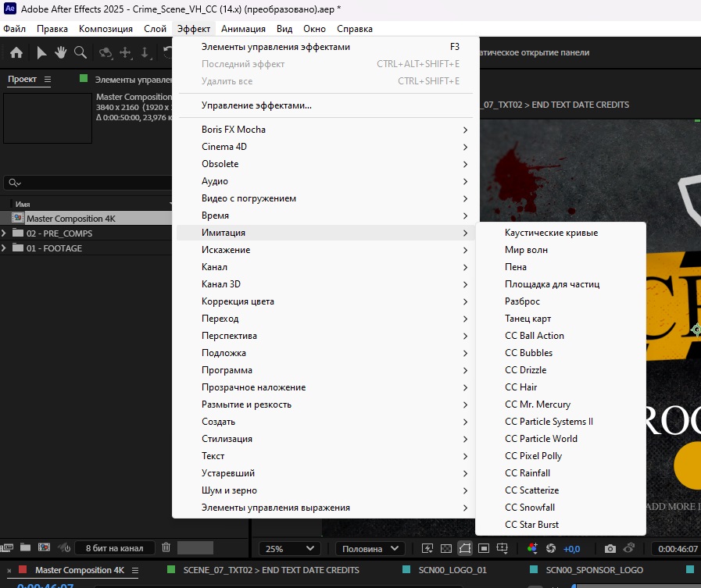Toggle mask and shape path visibility
This screenshot has width=701, height=588.
pyautogui.click(x=465, y=549)
